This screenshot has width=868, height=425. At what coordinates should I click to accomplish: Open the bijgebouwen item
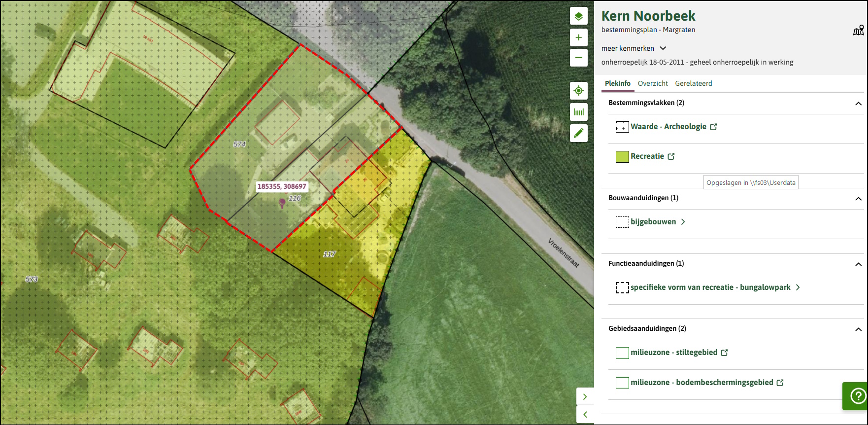653,222
